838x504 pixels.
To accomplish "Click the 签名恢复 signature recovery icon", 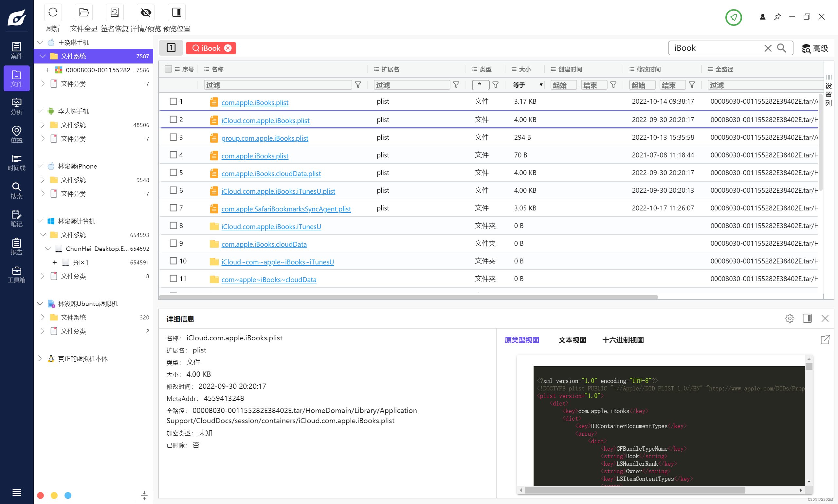I will [115, 12].
